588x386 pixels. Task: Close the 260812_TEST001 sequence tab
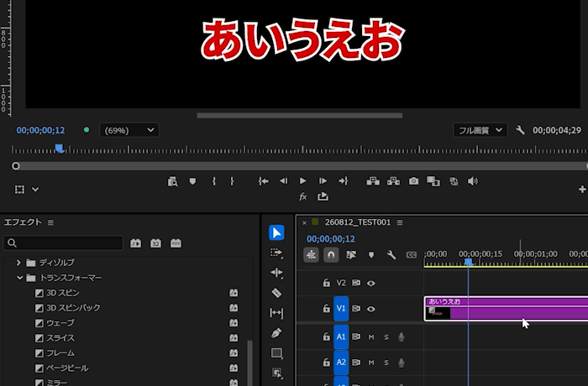pos(304,223)
